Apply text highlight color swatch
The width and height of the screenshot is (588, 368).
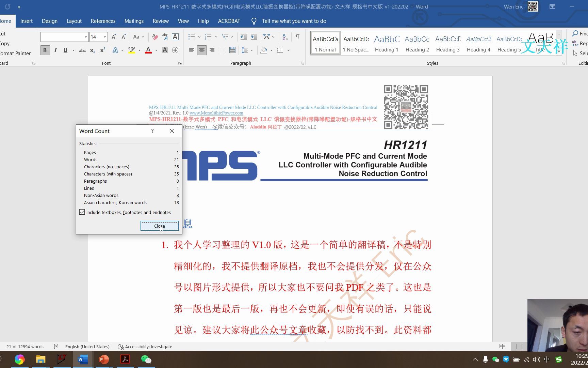tap(132, 50)
